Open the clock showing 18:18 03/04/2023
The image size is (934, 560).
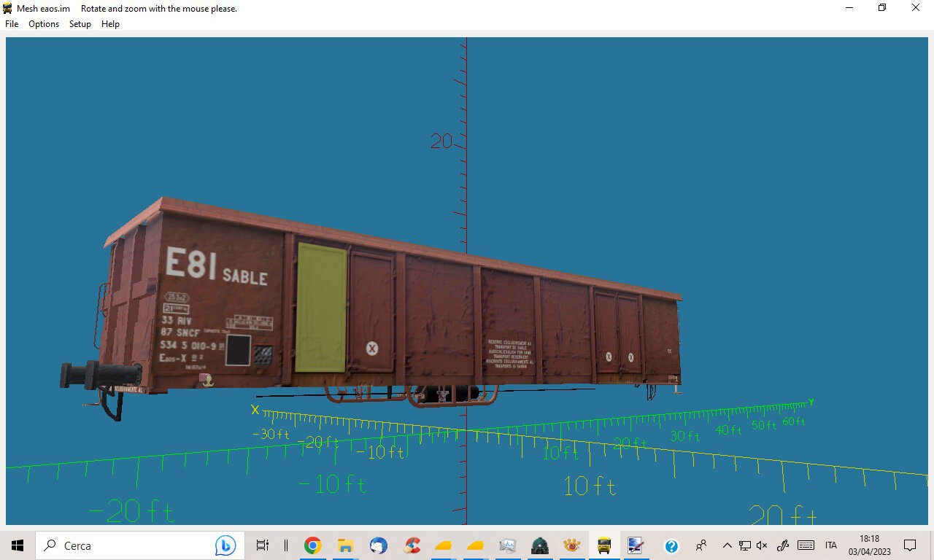coord(869,545)
